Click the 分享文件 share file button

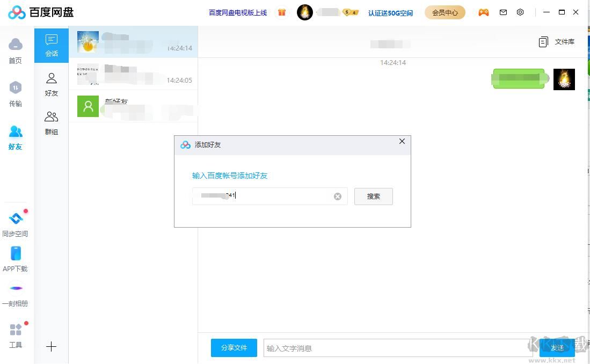(x=234, y=348)
